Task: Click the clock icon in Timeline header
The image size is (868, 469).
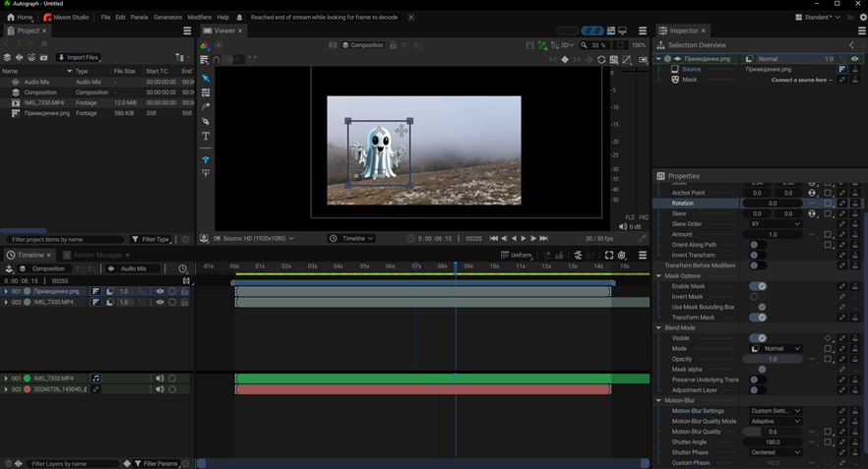Action: 183,268
